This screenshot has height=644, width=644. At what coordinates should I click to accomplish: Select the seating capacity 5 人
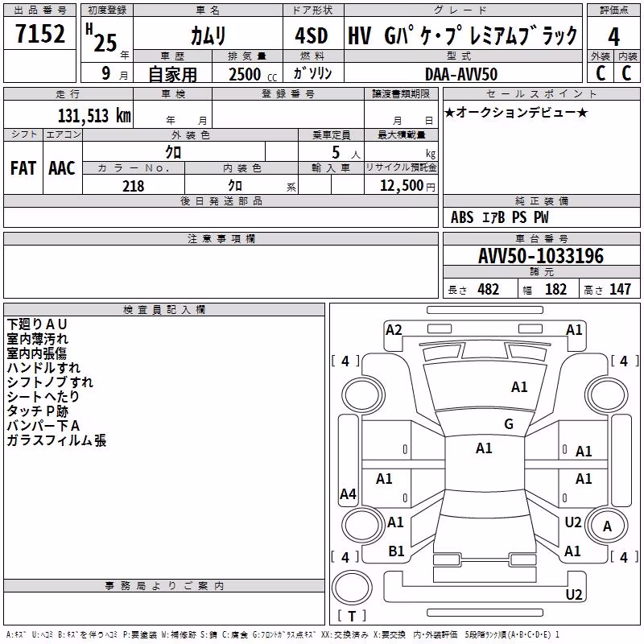click(x=346, y=153)
